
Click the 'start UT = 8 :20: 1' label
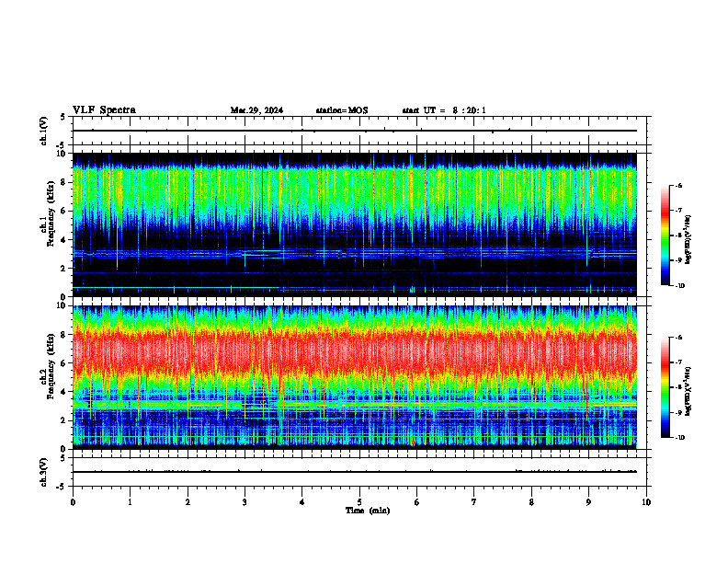(444, 110)
